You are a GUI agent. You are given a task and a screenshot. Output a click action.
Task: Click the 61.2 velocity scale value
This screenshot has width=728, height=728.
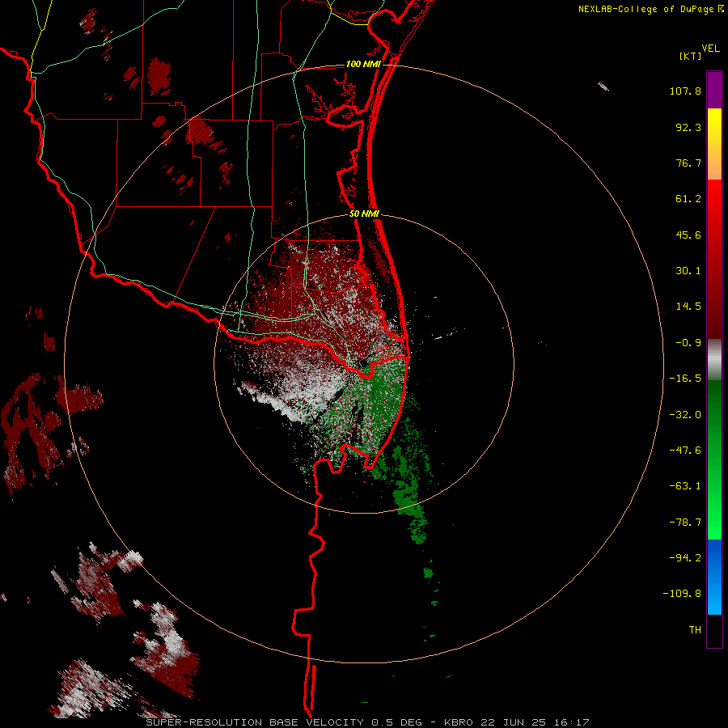point(688,199)
